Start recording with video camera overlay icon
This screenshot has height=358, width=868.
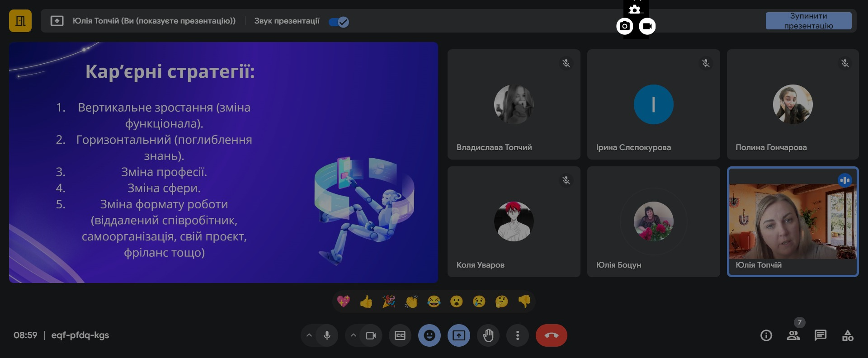pyautogui.click(x=647, y=26)
